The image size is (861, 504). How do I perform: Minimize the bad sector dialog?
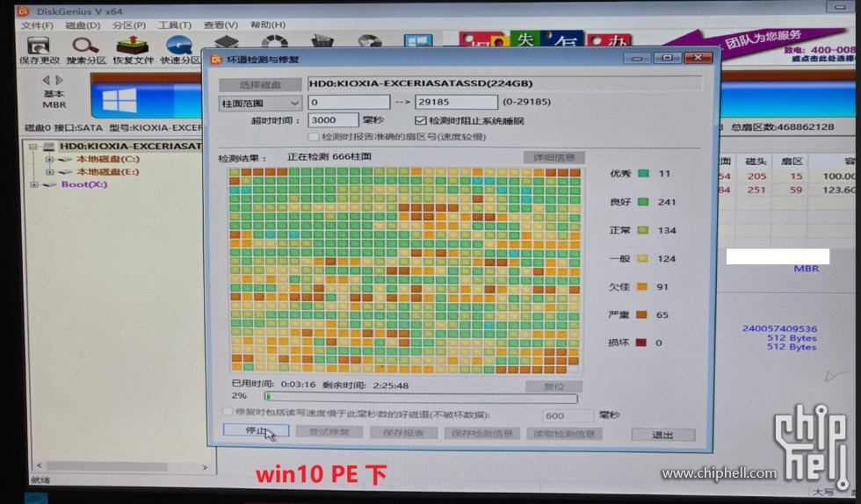pos(637,58)
